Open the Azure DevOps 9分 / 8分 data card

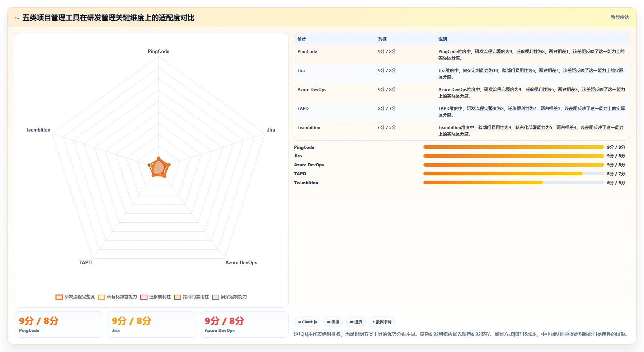tap(244, 324)
